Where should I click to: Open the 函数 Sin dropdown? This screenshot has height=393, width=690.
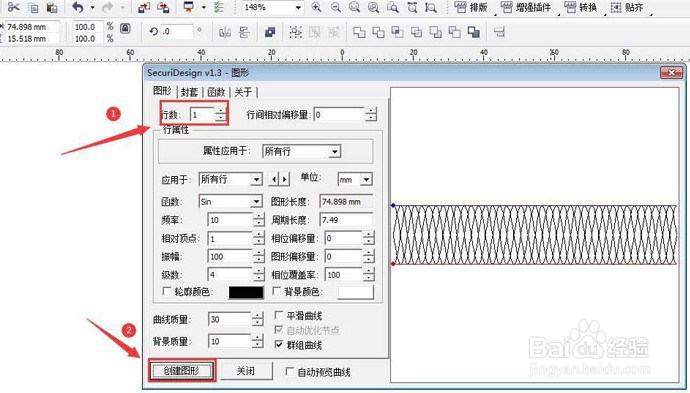(x=256, y=202)
